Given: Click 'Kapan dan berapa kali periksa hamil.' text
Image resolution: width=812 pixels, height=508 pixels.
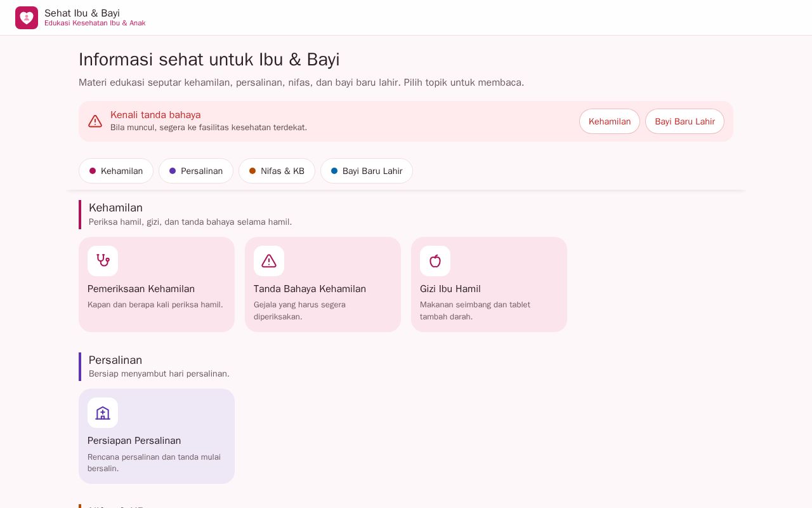Looking at the screenshot, I should tap(155, 305).
